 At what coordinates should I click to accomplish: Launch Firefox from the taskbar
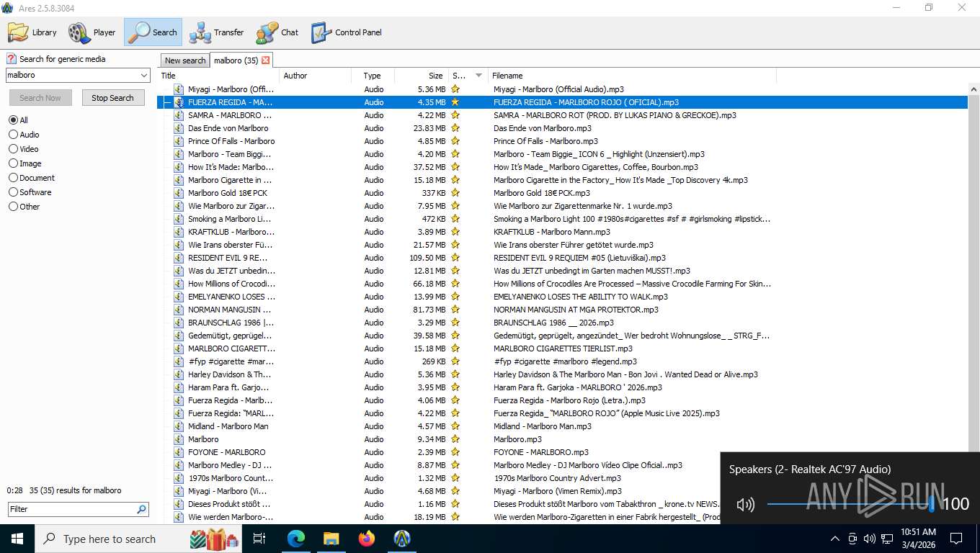367,539
